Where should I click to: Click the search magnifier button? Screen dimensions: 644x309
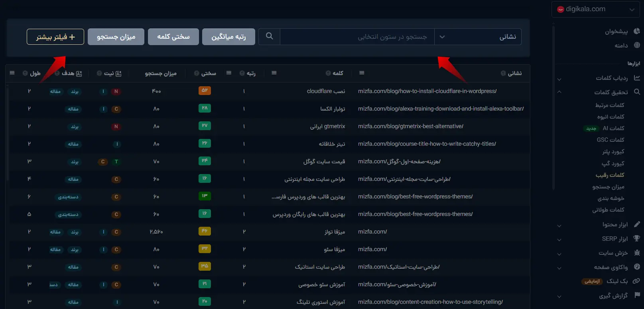(x=270, y=36)
